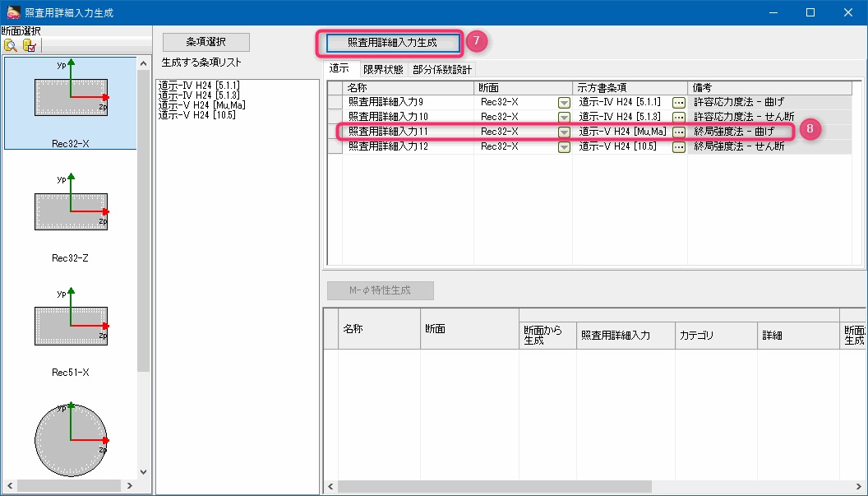Click the 終局強度法 - せん断 remark cell
This screenshot has height=496, width=868.
click(769, 146)
